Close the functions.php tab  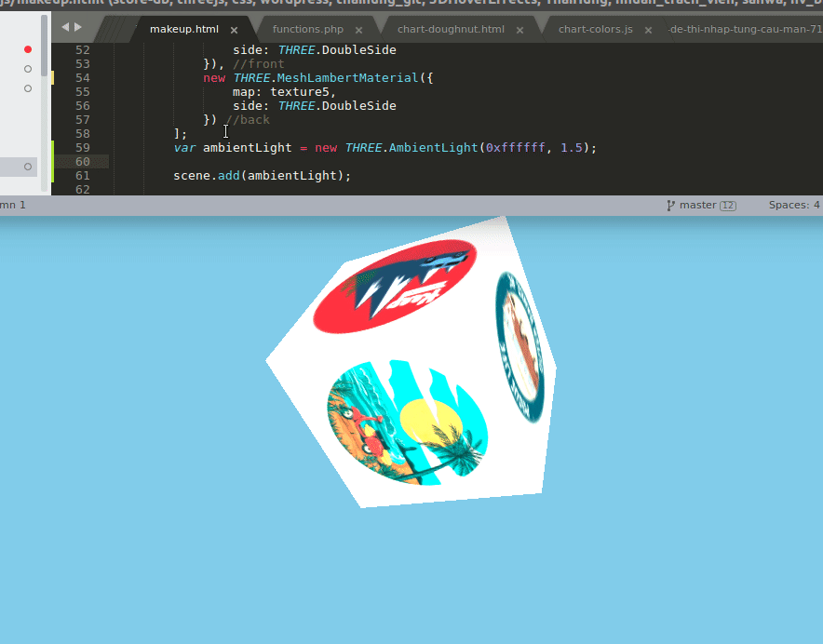point(358,30)
